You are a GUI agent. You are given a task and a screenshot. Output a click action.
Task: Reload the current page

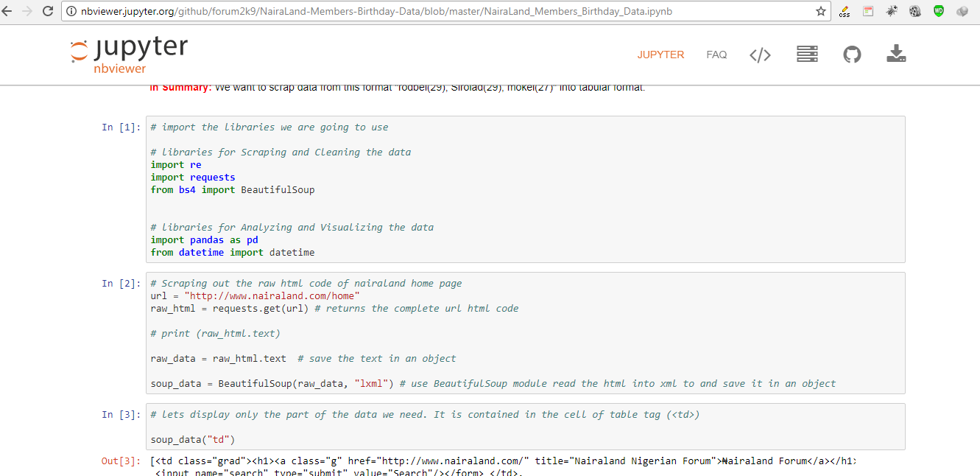point(48,11)
